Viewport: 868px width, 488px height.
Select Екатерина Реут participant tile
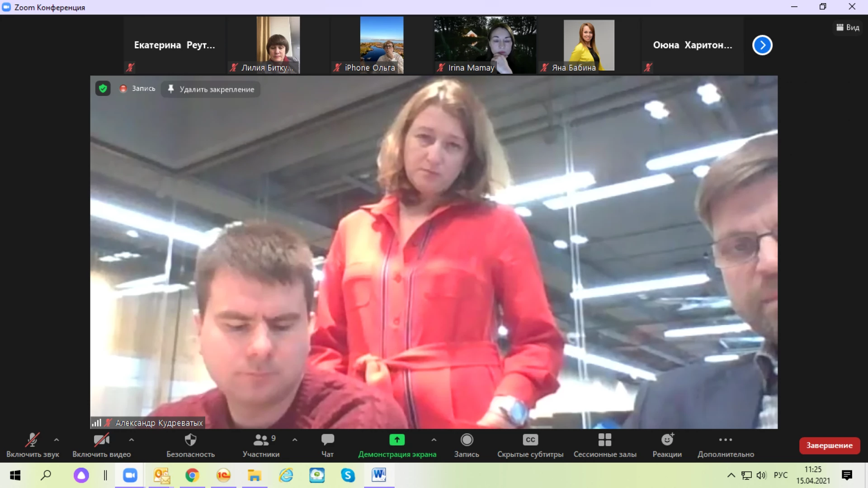[x=175, y=45]
